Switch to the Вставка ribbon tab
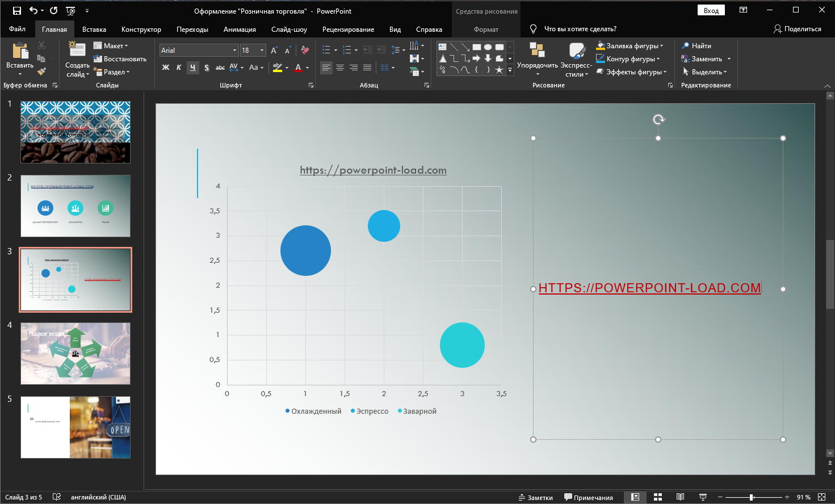The image size is (835, 504). 94,28
